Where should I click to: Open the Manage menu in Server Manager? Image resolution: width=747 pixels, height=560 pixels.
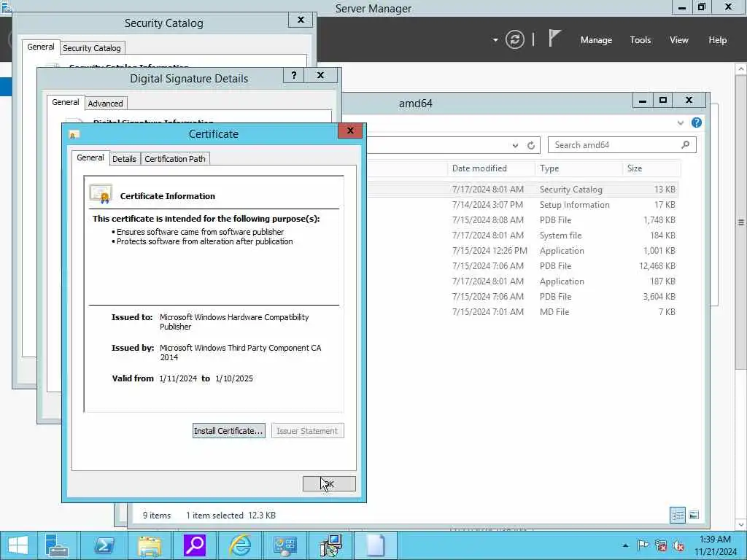click(x=596, y=40)
